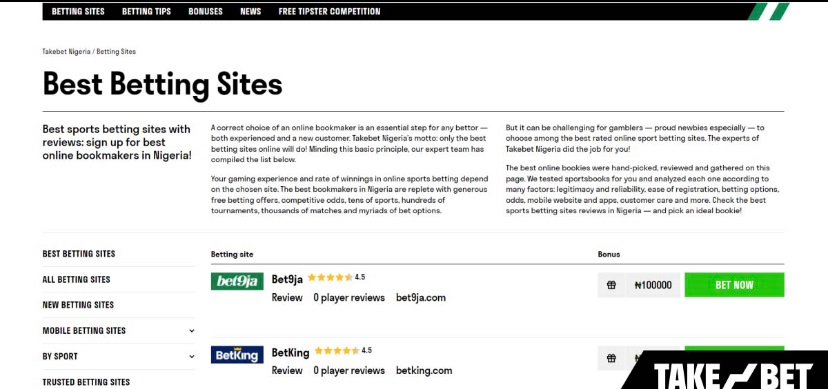View BetKing's 0 player reviews
This screenshot has width=828, height=389.
pos(349,371)
